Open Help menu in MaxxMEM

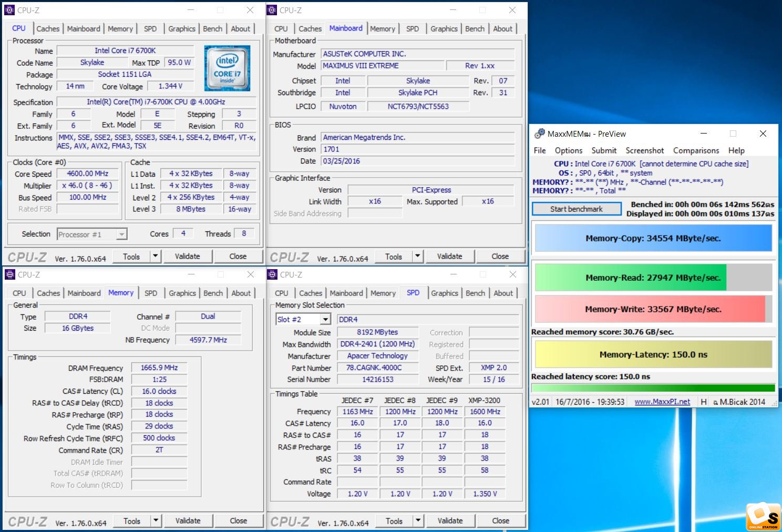point(736,150)
